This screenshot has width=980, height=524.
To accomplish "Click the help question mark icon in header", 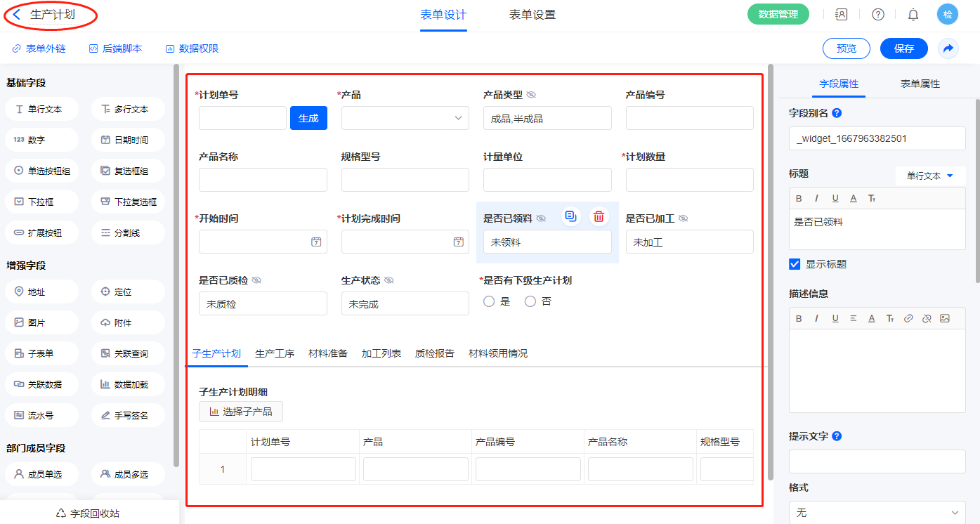I will (x=877, y=14).
